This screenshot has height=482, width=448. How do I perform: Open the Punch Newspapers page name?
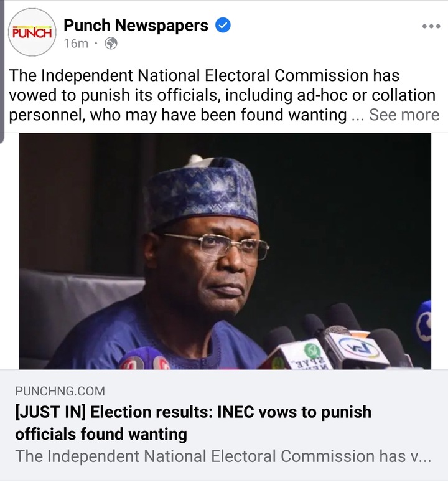pyautogui.click(x=136, y=26)
